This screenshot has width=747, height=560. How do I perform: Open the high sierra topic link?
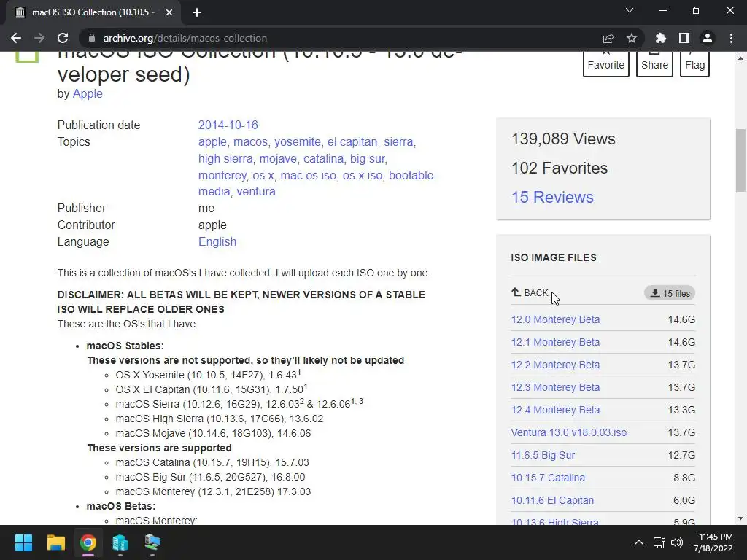click(x=225, y=158)
